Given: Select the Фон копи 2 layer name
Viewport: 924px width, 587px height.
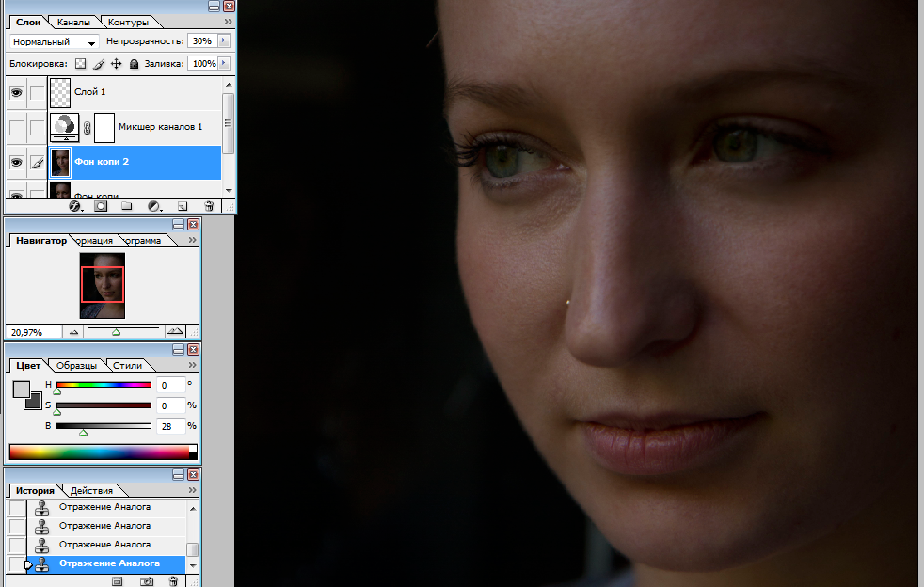Looking at the screenshot, I should click(x=102, y=162).
